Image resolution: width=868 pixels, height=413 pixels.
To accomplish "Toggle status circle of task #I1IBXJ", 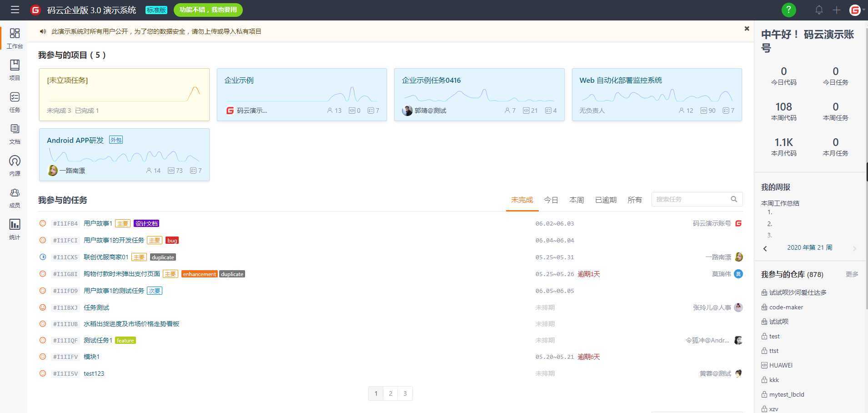I will [43, 307].
